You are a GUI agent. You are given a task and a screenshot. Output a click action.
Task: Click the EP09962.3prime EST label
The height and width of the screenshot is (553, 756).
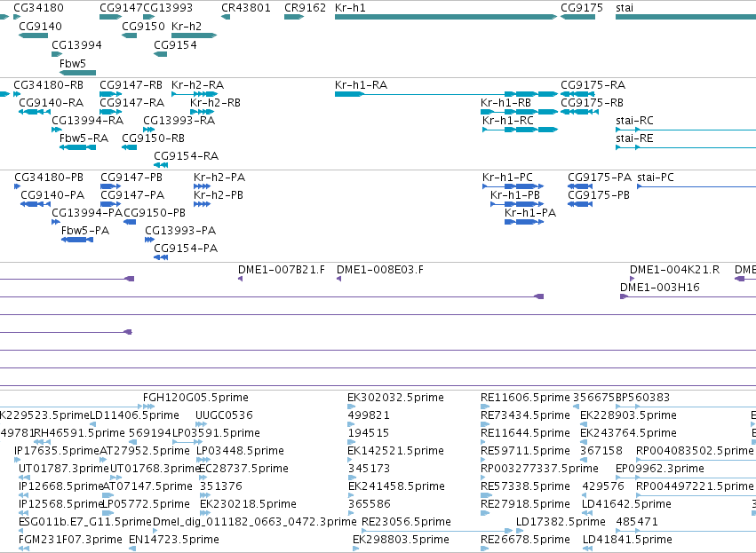(x=660, y=469)
